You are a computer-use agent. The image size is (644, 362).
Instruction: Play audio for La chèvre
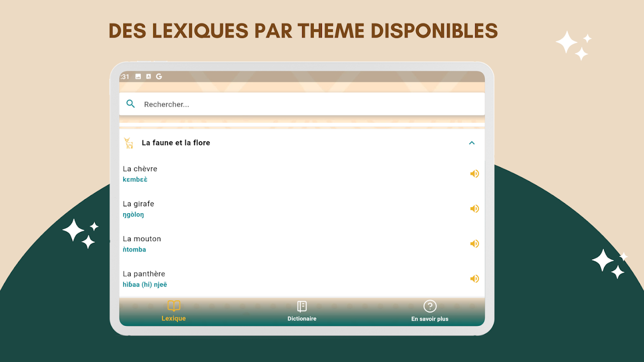(x=474, y=174)
